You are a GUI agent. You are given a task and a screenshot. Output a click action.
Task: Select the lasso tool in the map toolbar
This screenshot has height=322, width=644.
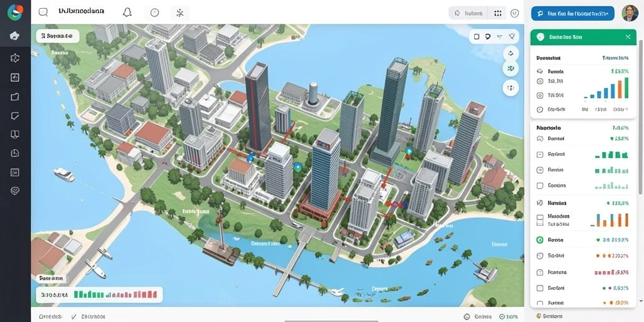[487, 36]
